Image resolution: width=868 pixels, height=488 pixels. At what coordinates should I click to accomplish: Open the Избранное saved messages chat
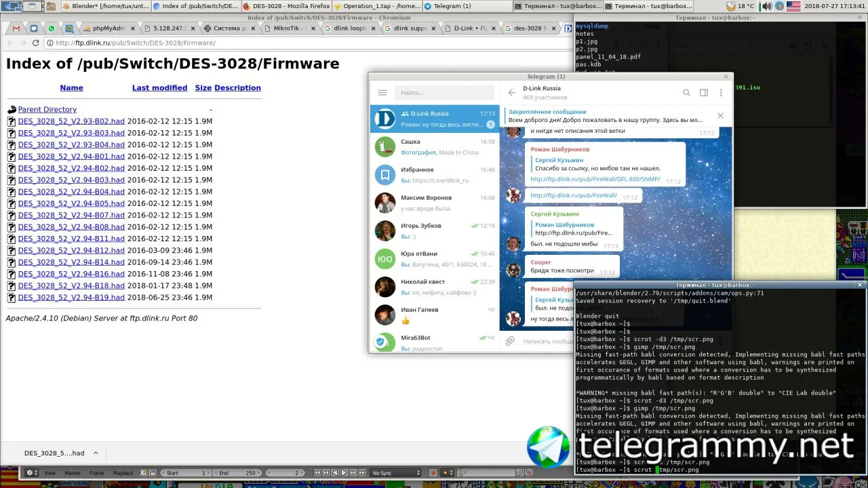435,175
